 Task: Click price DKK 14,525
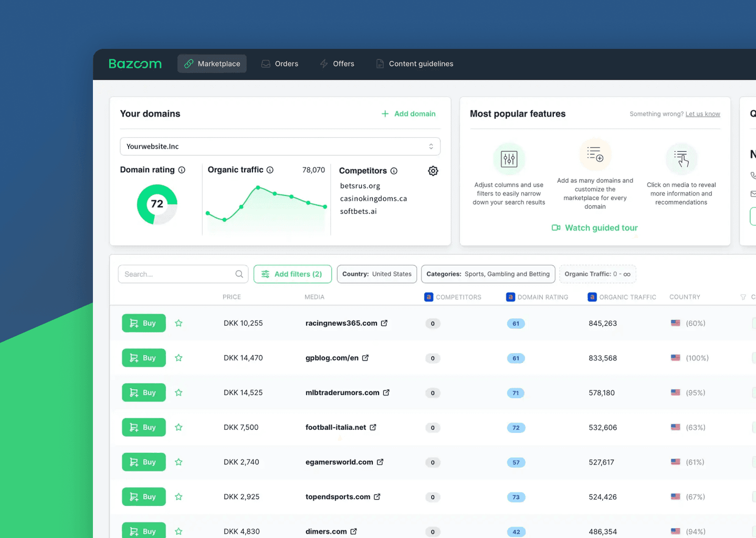[x=243, y=392]
